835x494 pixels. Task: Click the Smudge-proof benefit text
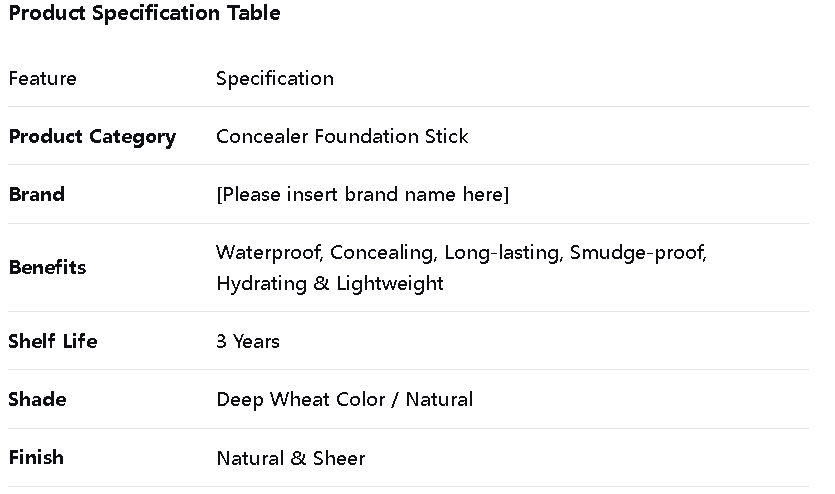[x=637, y=252]
